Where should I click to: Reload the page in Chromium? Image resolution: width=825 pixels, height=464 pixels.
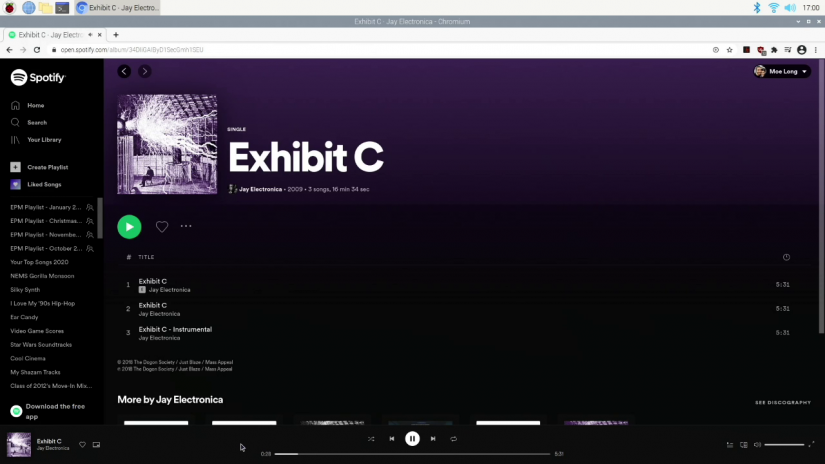(x=37, y=49)
